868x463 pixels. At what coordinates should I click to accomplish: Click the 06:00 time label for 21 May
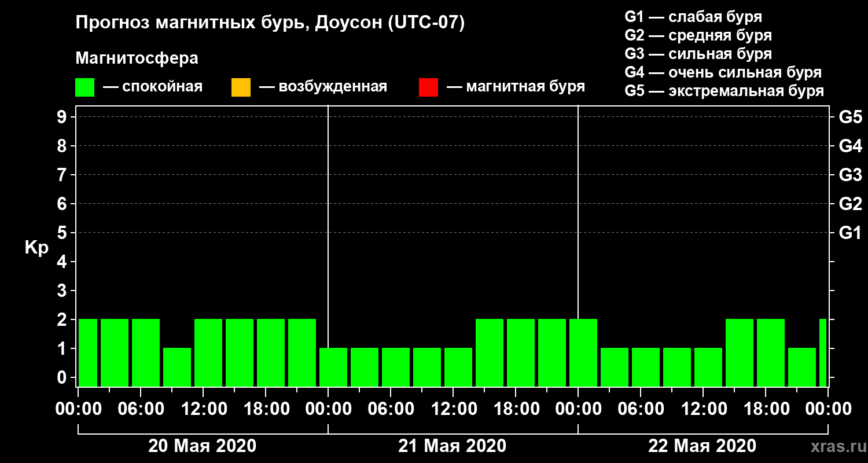point(391,409)
